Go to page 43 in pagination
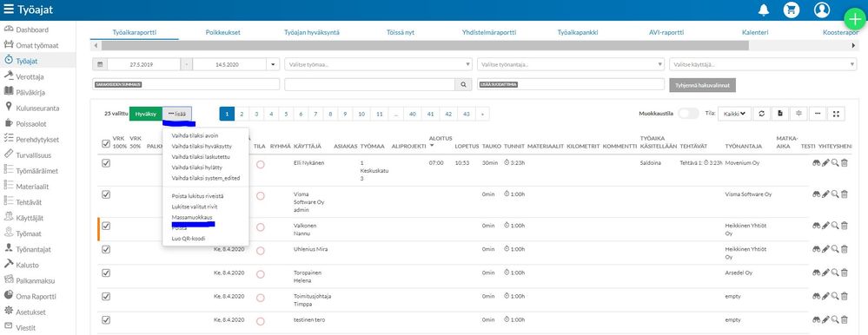 click(x=467, y=114)
